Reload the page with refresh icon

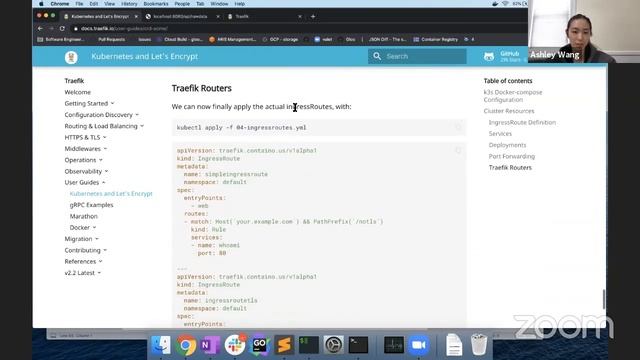(x=62, y=29)
